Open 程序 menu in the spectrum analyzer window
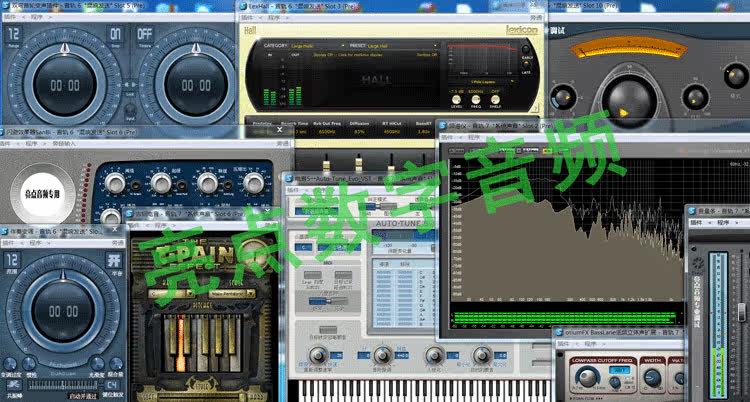750x402 pixels. 473,137
